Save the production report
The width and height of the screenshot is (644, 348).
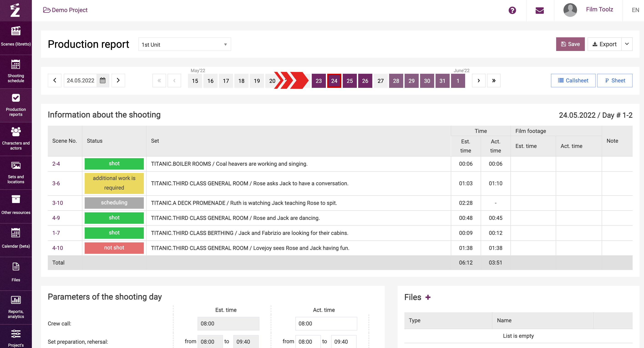point(570,44)
